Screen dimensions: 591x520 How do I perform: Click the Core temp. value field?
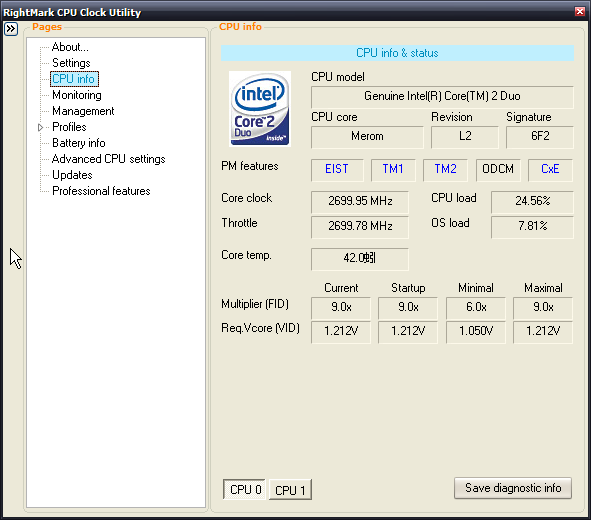point(360,259)
